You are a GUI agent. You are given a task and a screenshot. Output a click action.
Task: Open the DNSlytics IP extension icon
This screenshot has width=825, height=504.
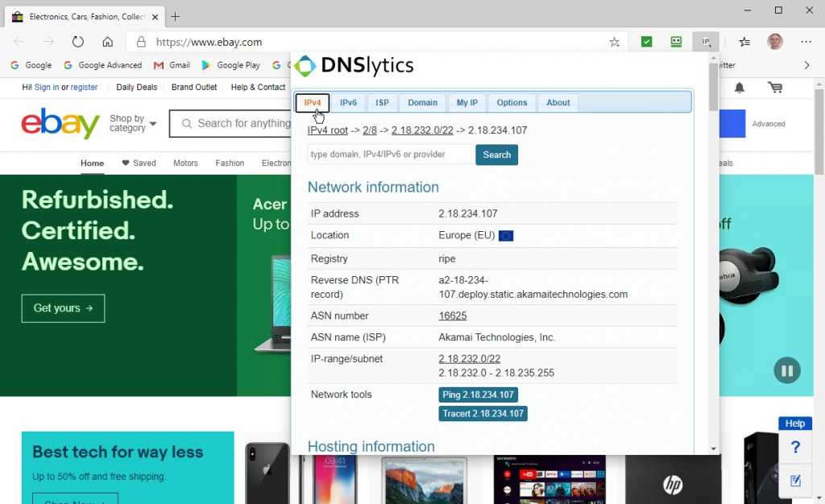[x=706, y=41]
